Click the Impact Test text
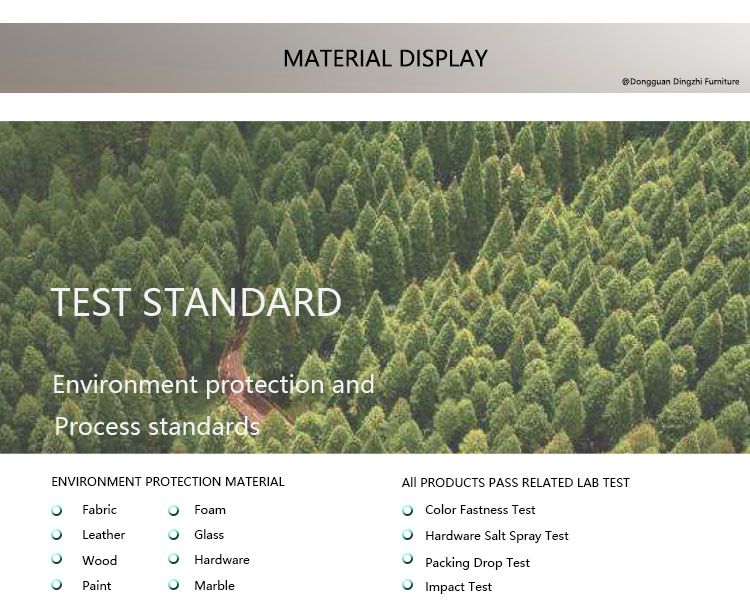Viewport: 750px width, 612px height. click(x=458, y=587)
